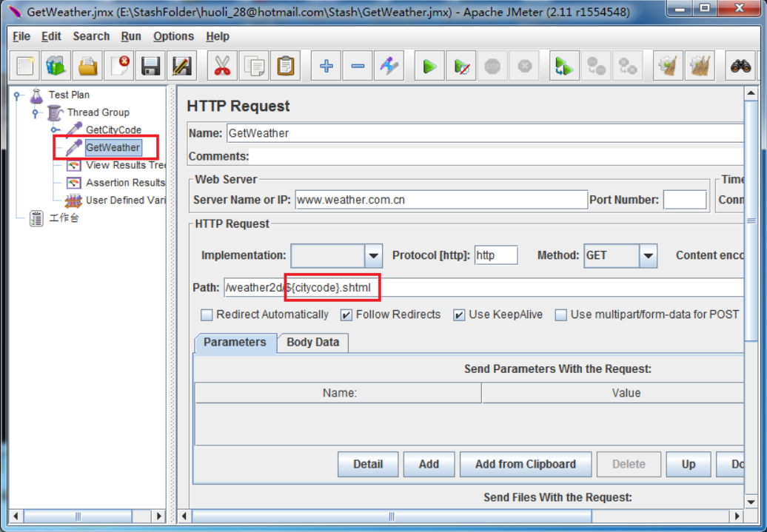The image size is (767, 532).
Task: Click the green Start run icon
Action: tap(429, 67)
